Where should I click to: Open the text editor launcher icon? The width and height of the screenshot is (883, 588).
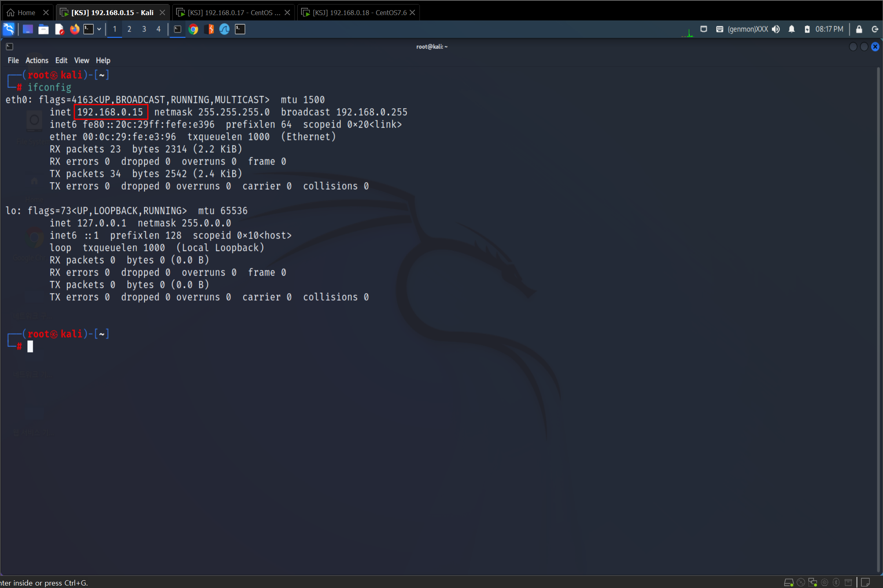click(x=59, y=29)
